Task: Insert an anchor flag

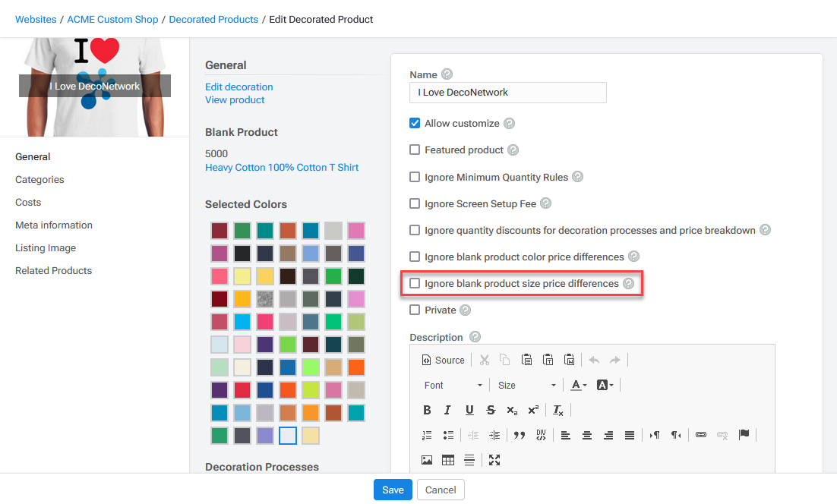Action: pyautogui.click(x=744, y=435)
